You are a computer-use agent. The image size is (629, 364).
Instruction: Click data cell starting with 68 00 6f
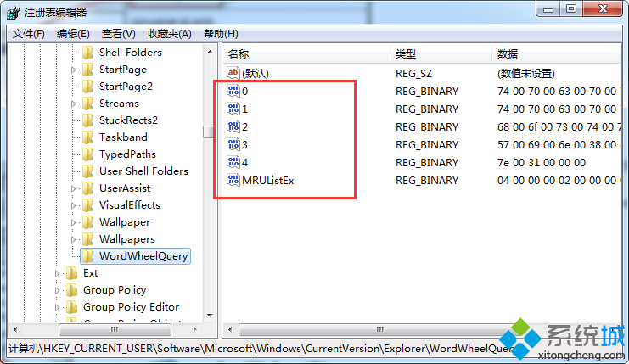pos(559,127)
